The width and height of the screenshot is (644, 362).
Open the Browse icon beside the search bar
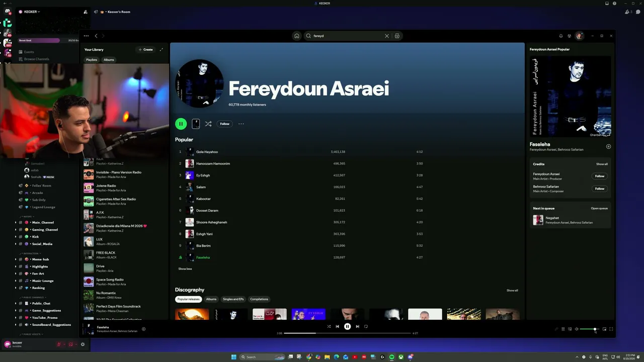[x=397, y=36]
